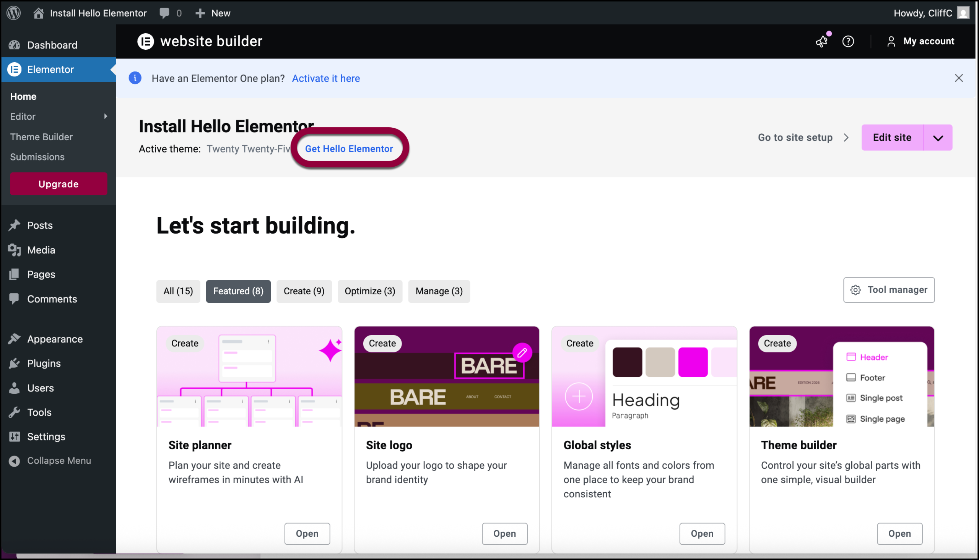The image size is (979, 560).
Task: Click the magenta color swatch
Action: click(x=693, y=362)
